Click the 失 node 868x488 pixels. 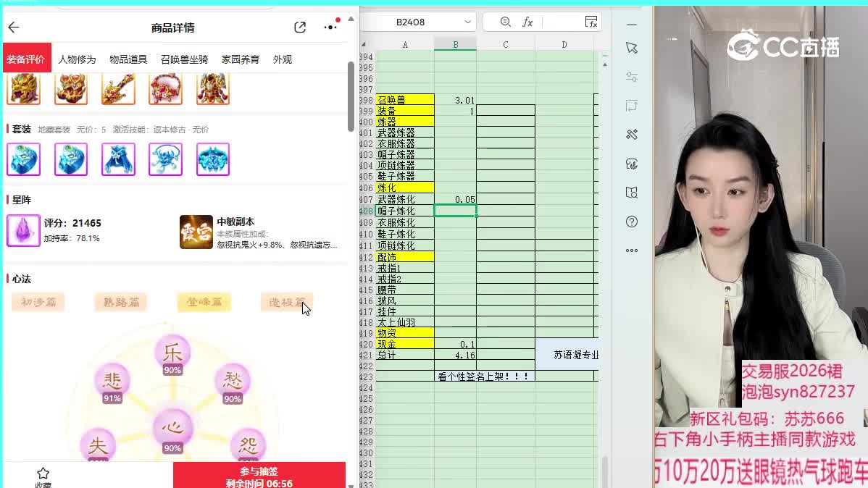[97, 445]
